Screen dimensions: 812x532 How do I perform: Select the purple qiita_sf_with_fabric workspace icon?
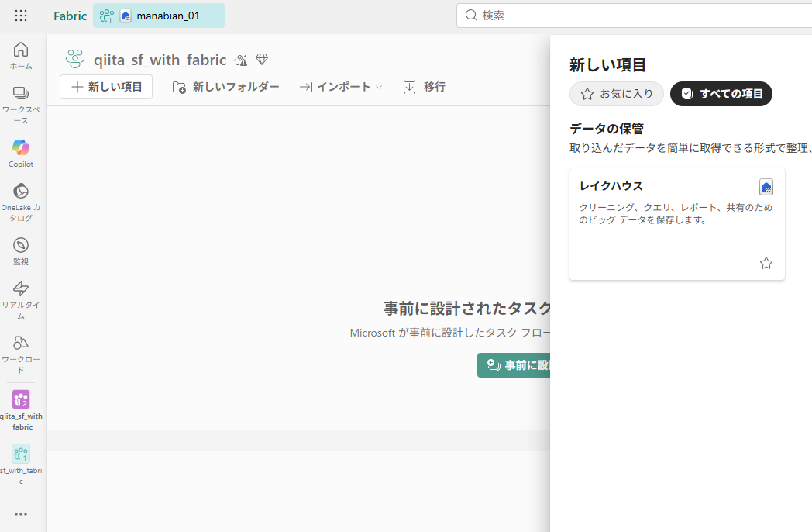(x=21, y=400)
